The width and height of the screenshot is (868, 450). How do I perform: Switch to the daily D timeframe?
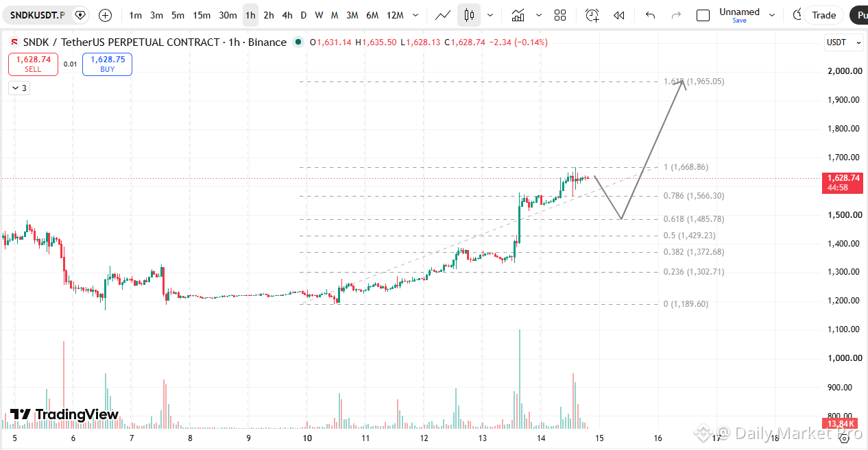304,15
